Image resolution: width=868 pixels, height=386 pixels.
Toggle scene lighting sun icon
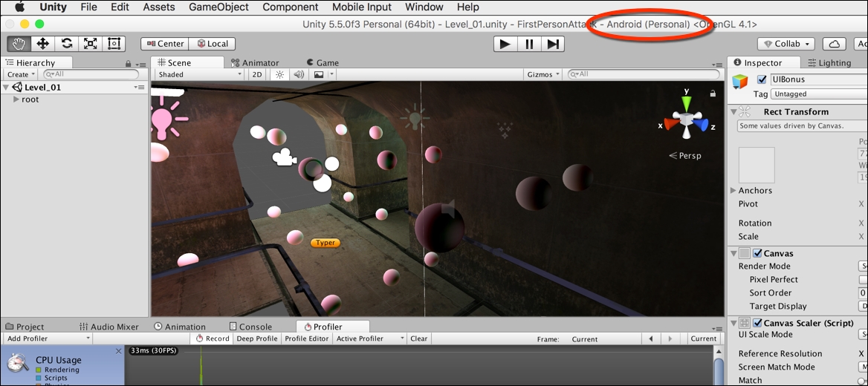pos(279,74)
